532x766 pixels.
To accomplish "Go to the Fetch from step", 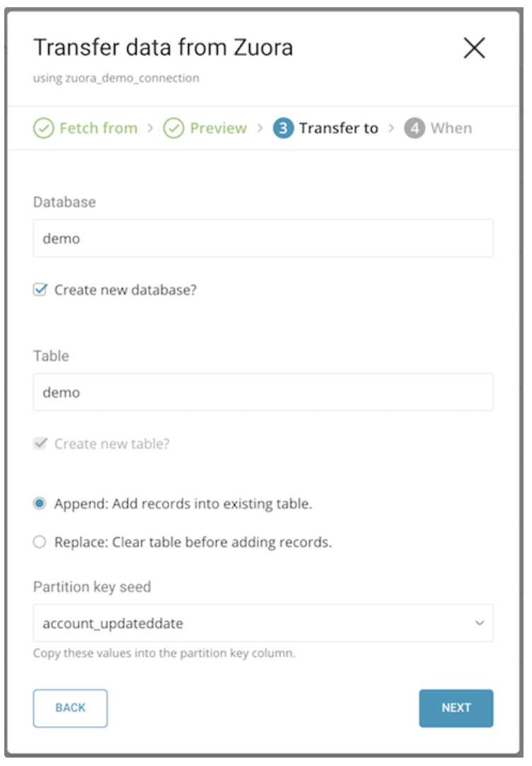I will (98, 128).
